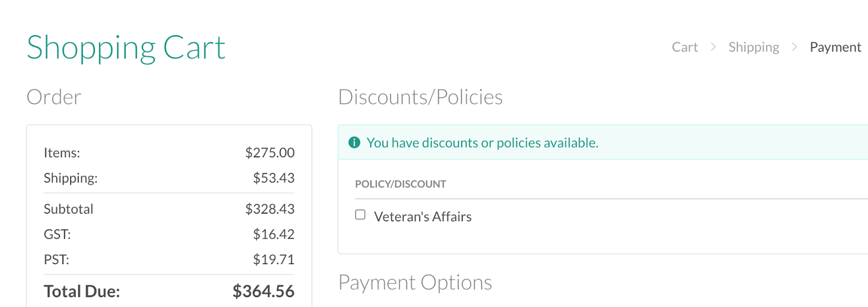Click the Order section heading

(54, 97)
